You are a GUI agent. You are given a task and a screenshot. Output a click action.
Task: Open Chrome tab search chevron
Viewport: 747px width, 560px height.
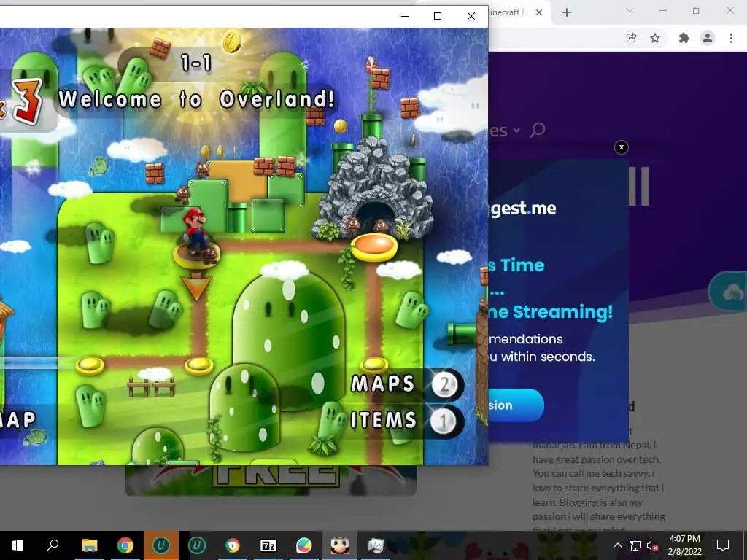coord(630,10)
